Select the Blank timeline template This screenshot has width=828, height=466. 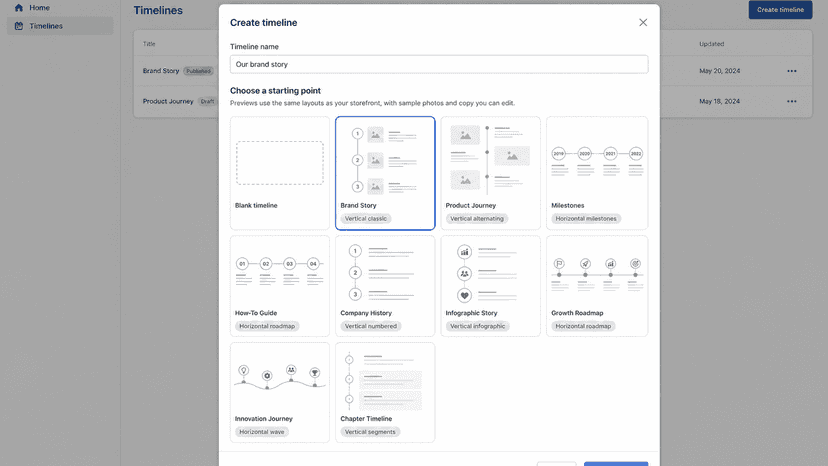coord(280,173)
